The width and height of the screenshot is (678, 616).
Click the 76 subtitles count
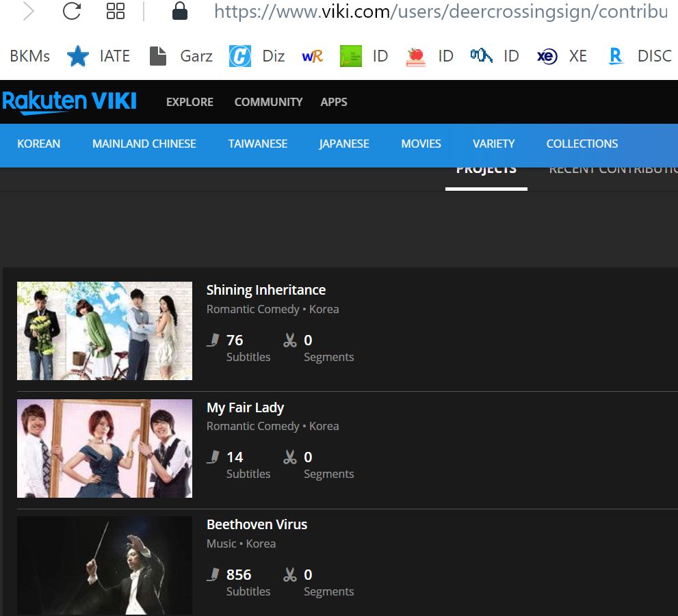point(235,340)
